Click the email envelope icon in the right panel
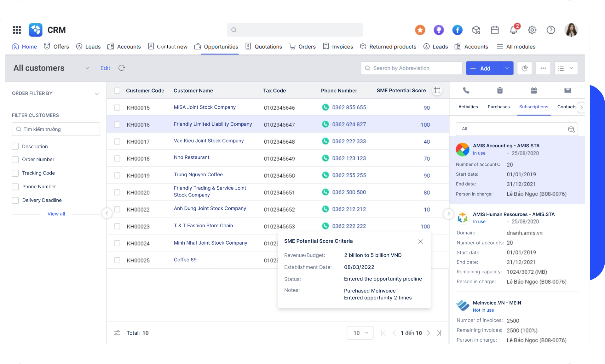This screenshot has width=605, height=364. pyautogui.click(x=568, y=90)
